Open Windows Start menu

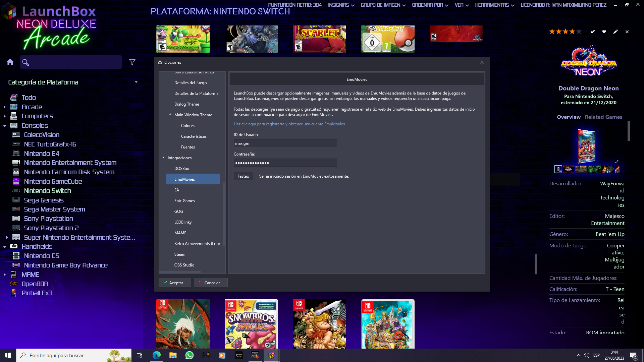[x=8, y=355]
